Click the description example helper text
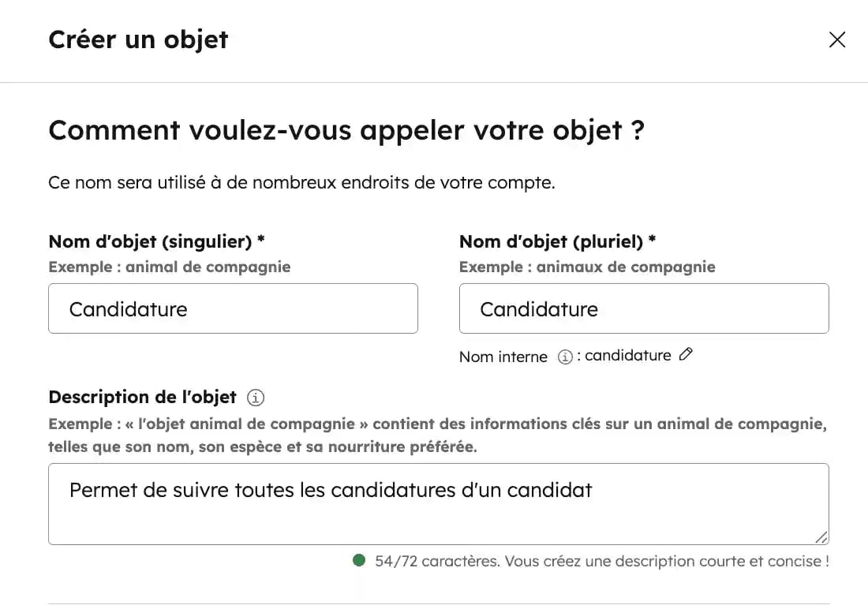The image size is (868, 609). tap(439, 436)
